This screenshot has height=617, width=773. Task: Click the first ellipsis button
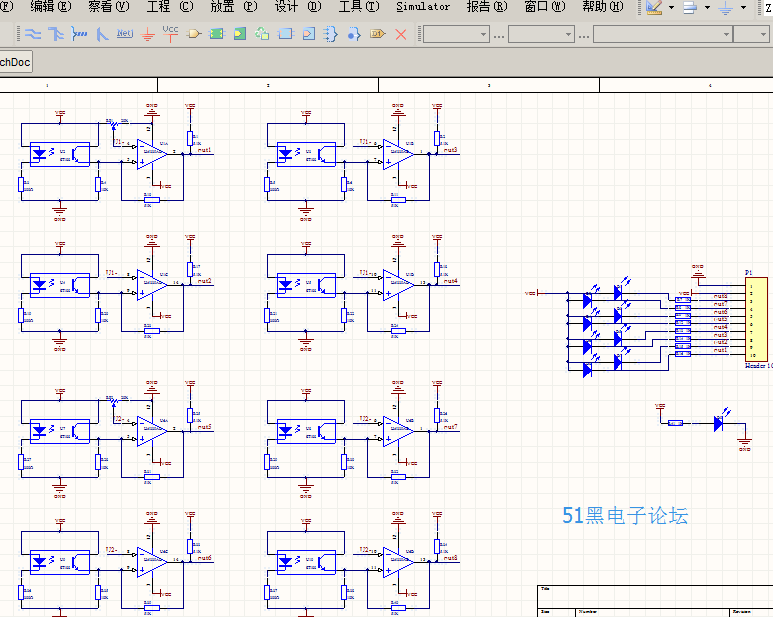coord(499,35)
